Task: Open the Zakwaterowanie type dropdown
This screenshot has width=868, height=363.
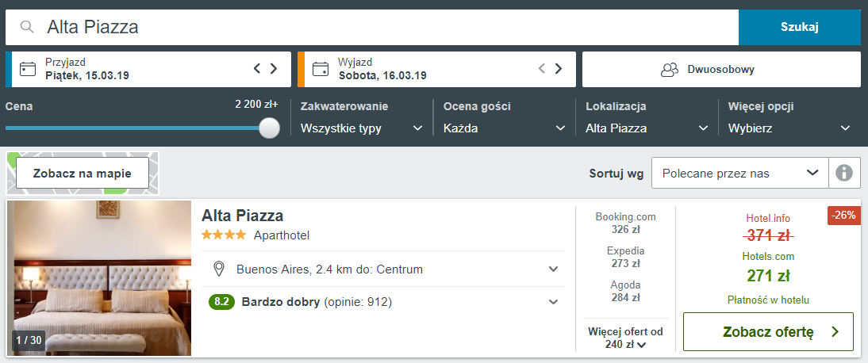Action: (361, 128)
